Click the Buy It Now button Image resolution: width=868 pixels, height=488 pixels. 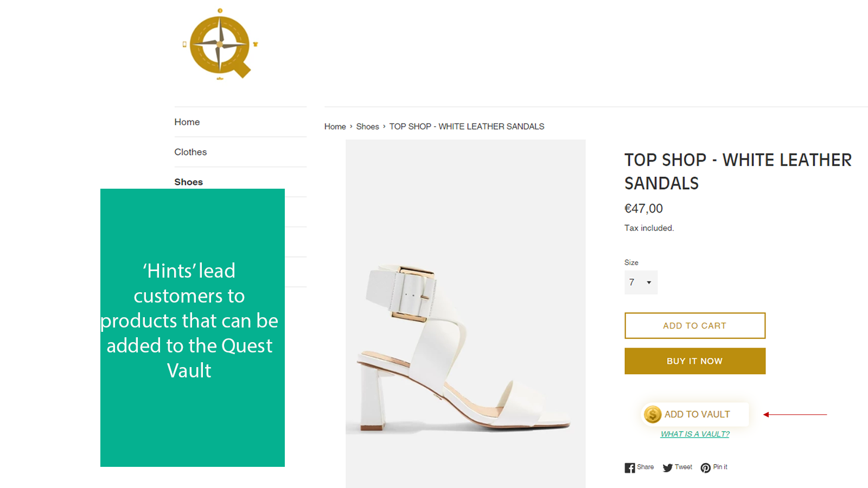[695, 361]
